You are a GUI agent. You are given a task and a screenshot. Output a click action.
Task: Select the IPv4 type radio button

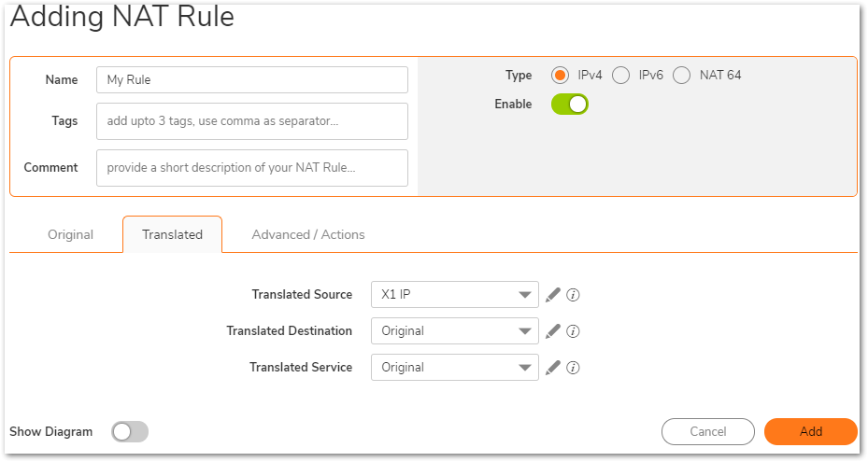561,76
